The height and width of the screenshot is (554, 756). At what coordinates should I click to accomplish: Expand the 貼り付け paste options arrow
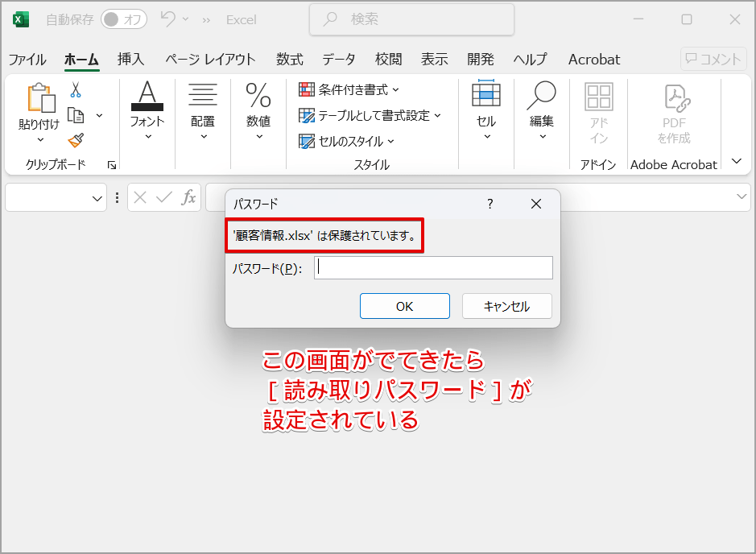point(40,140)
